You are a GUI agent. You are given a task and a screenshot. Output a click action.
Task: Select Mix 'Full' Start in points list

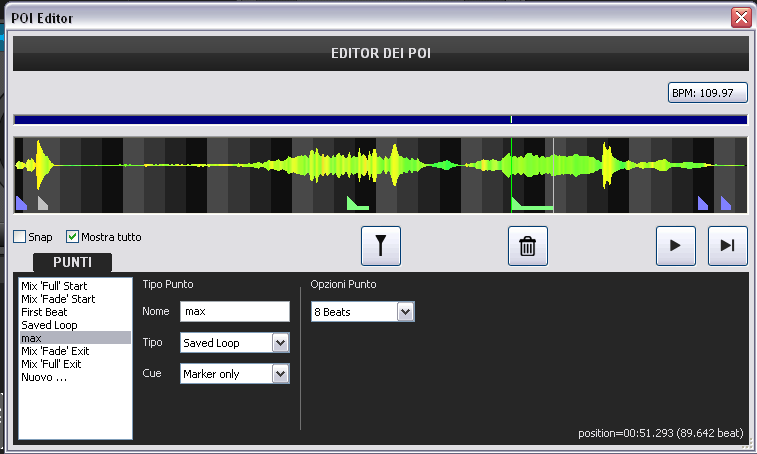click(x=54, y=286)
